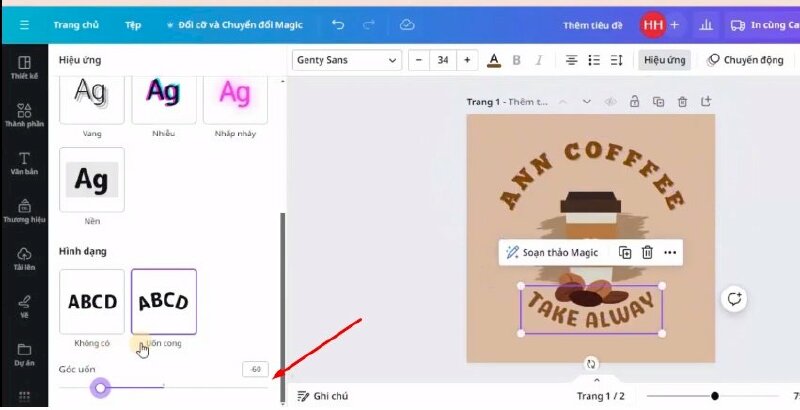Open the hamburger main menu
Screen dimensions: 800x410
point(22,24)
